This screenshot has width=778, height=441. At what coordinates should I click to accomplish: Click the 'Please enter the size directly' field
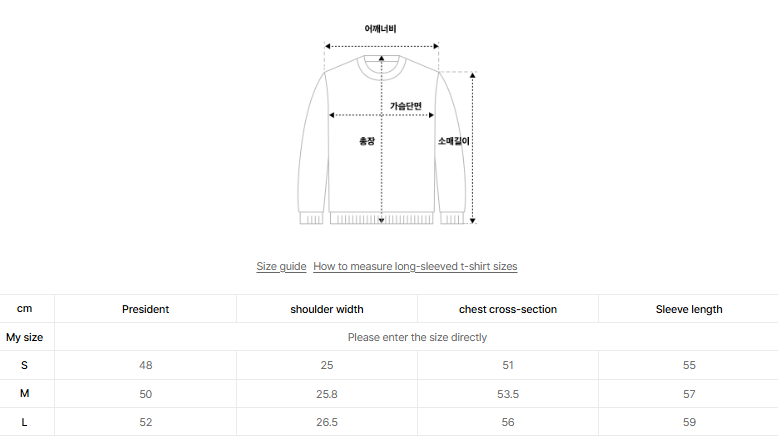pos(417,337)
